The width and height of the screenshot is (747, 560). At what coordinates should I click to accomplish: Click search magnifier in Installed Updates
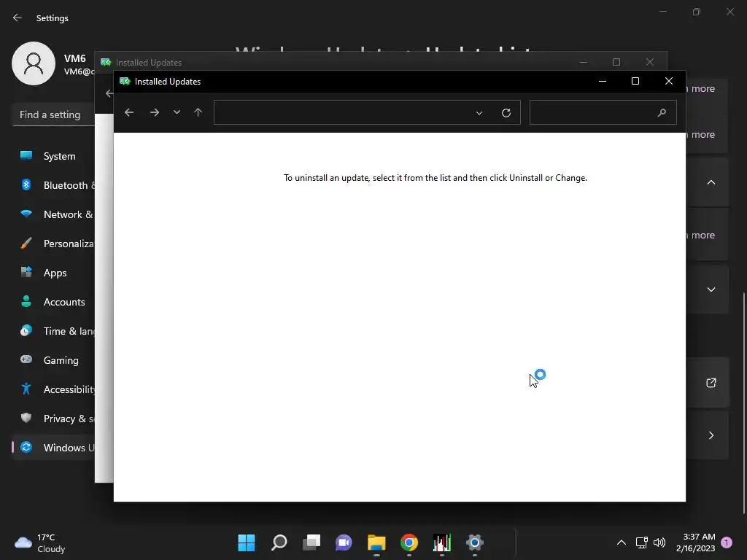[x=662, y=112]
